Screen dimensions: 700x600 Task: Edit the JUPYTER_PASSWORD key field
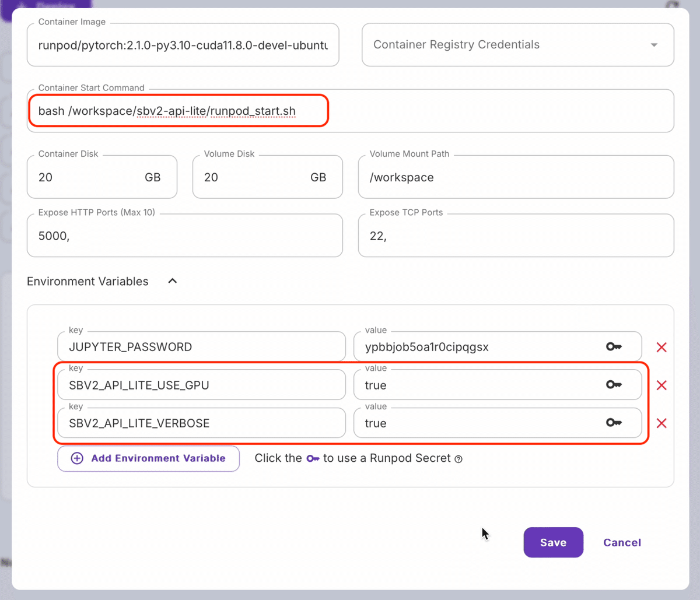coord(202,347)
